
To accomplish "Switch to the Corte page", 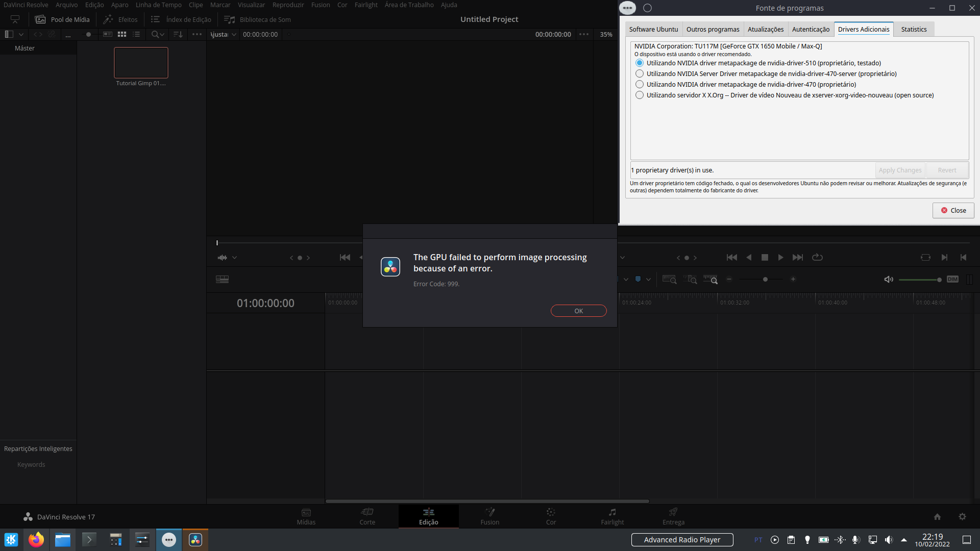I will pyautogui.click(x=367, y=516).
